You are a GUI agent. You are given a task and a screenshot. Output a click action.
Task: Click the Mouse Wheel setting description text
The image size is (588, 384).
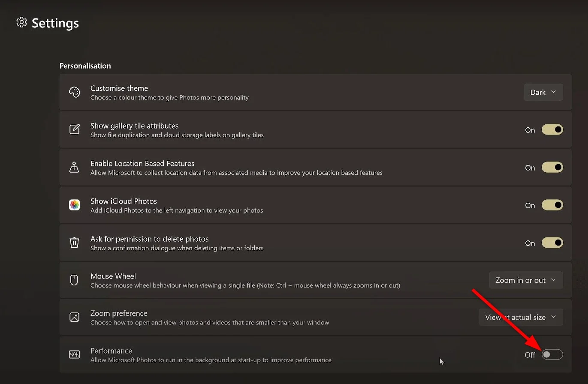[x=245, y=285]
